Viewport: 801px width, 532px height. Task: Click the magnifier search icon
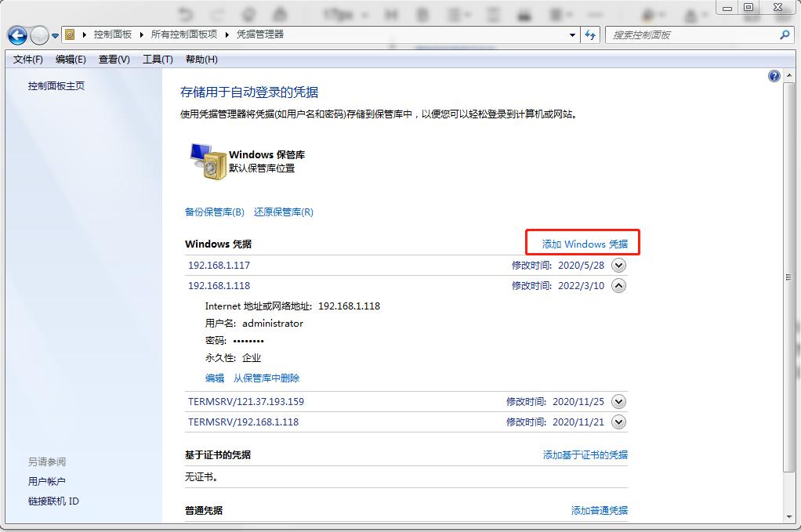coord(785,34)
